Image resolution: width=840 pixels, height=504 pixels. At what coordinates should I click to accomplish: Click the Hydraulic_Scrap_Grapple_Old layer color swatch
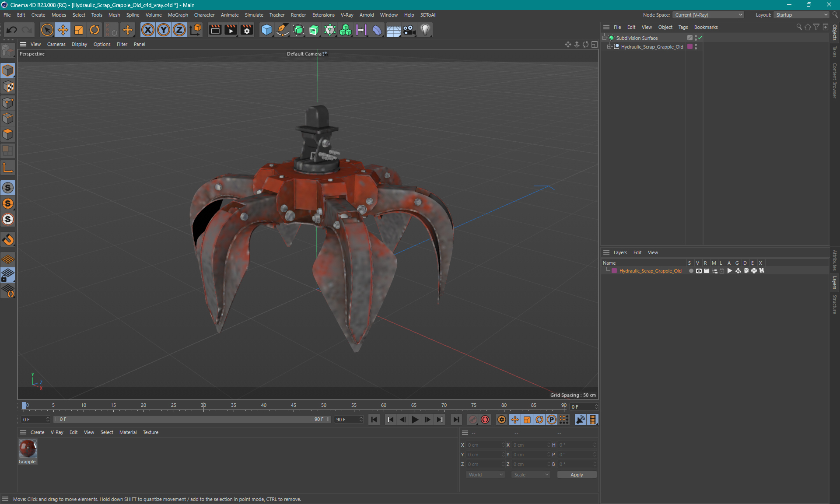[x=614, y=271]
